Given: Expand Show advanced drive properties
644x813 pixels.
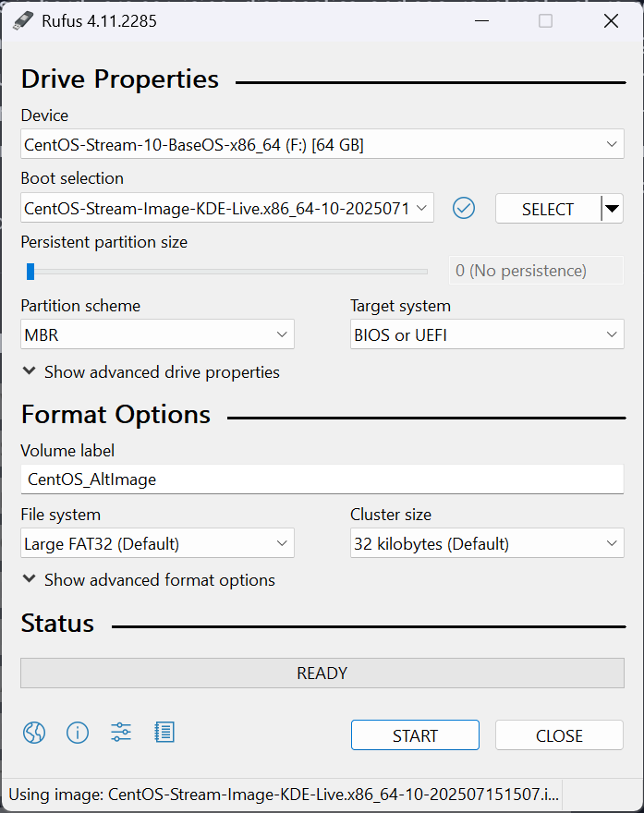Looking at the screenshot, I should click(151, 372).
